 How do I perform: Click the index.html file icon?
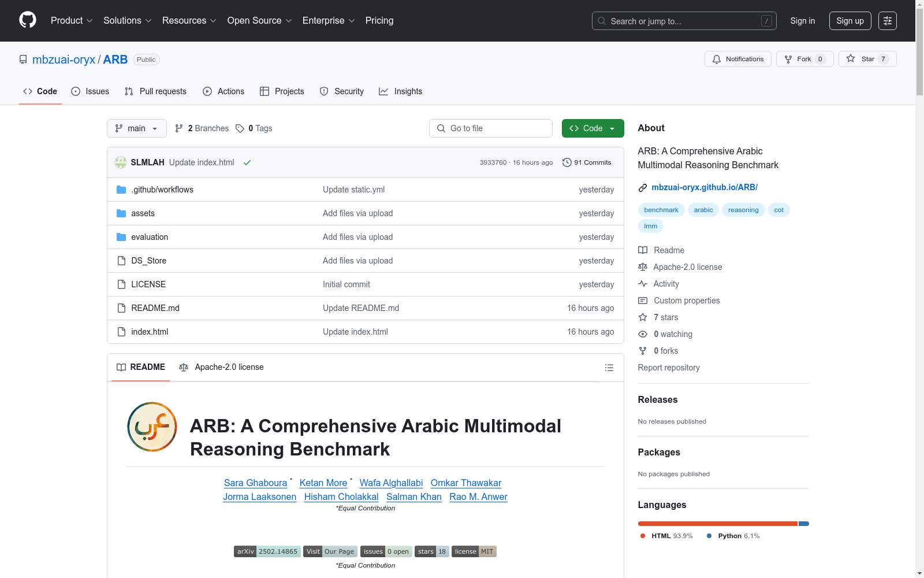[121, 332]
